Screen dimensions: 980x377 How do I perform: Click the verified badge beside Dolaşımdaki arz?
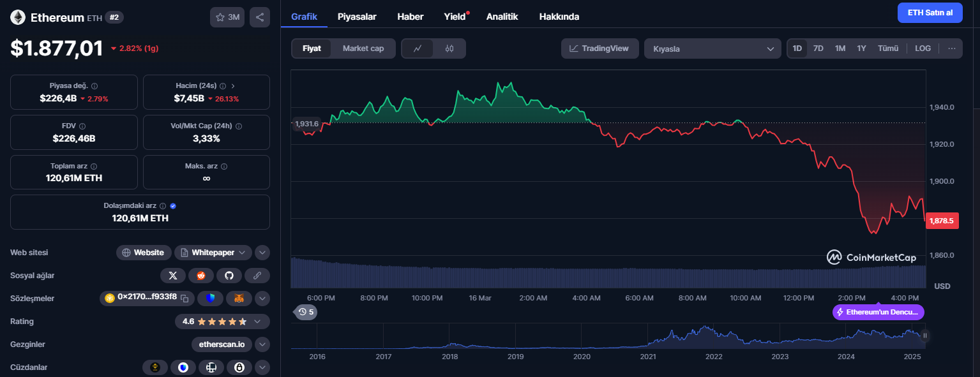click(x=173, y=206)
